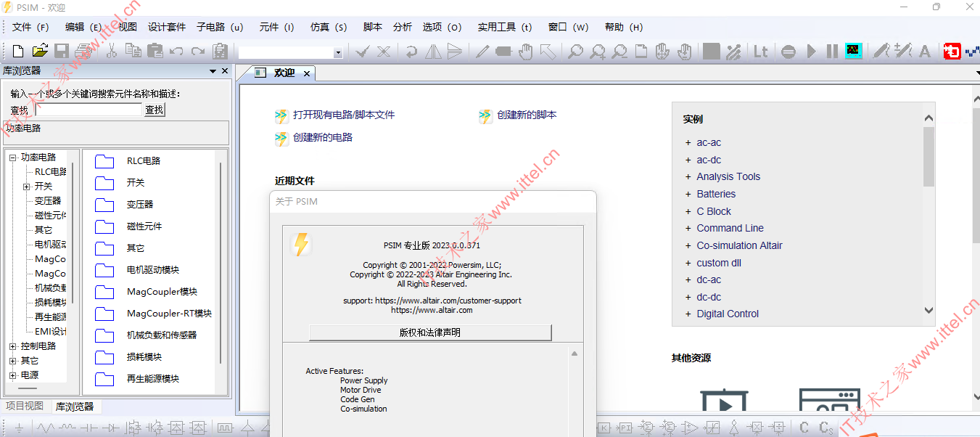The width and height of the screenshot is (980, 437).
Task: Open the 实用工具 (t) menu
Action: (504, 27)
